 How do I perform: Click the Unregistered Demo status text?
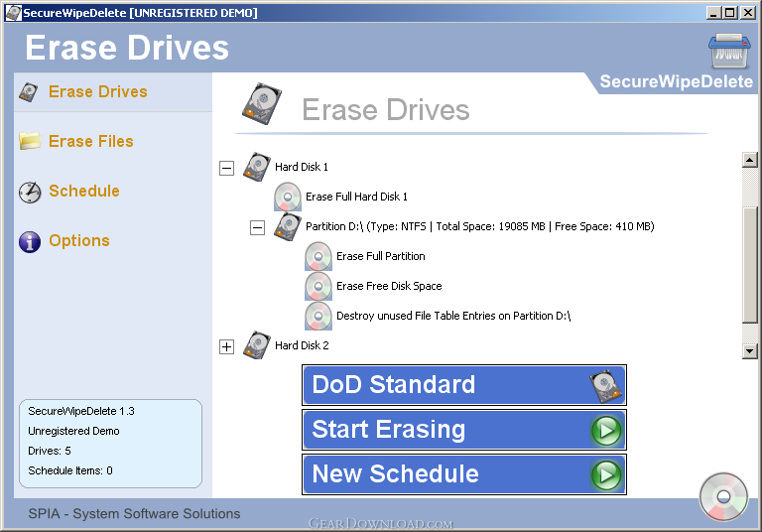pyautogui.click(x=73, y=432)
